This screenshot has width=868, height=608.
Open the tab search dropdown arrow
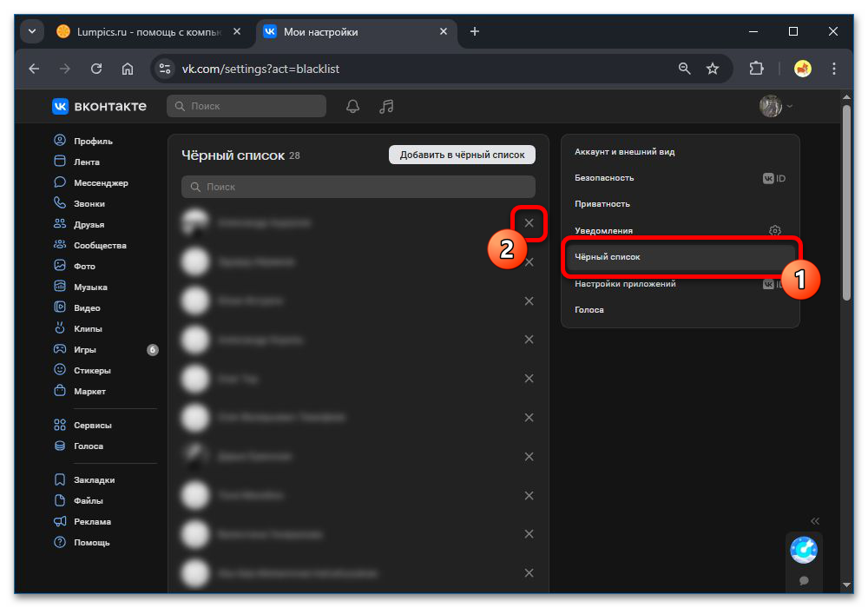pos(32,31)
